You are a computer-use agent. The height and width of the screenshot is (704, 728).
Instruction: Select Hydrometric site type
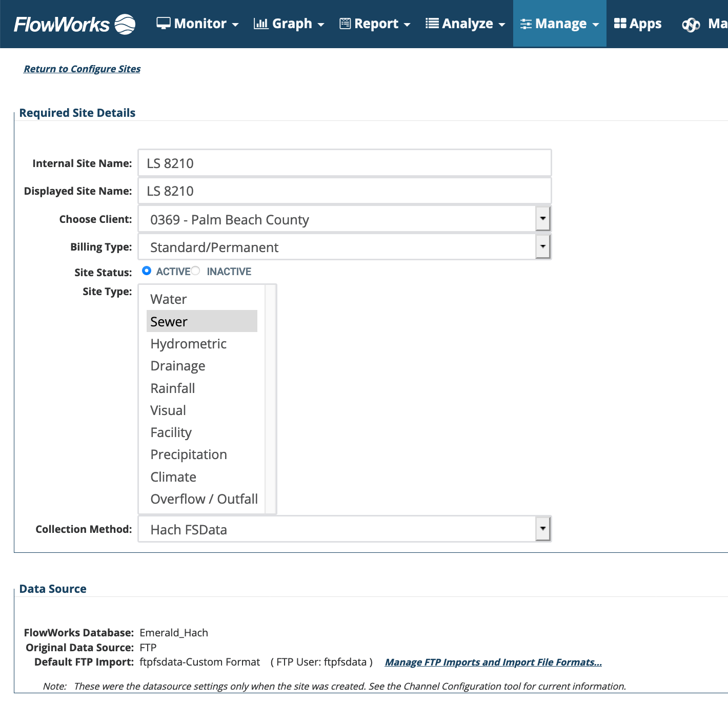click(x=202, y=344)
